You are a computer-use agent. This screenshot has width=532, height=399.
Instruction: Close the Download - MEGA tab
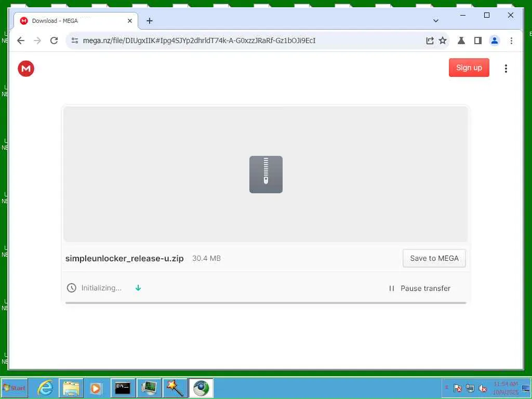click(129, 21)
